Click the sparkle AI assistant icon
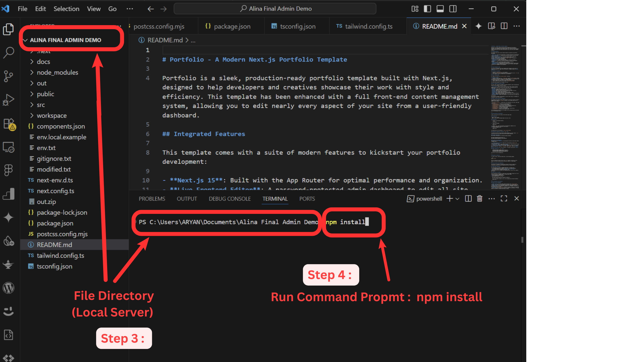The width and height of the screenshot is (644, 362). point(9,217)
